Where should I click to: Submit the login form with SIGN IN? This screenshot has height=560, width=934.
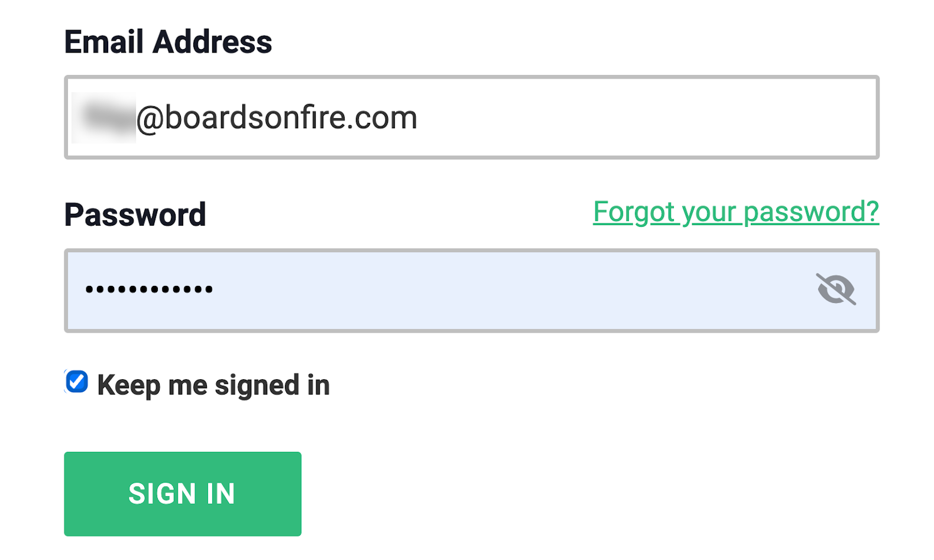(183, 494)
